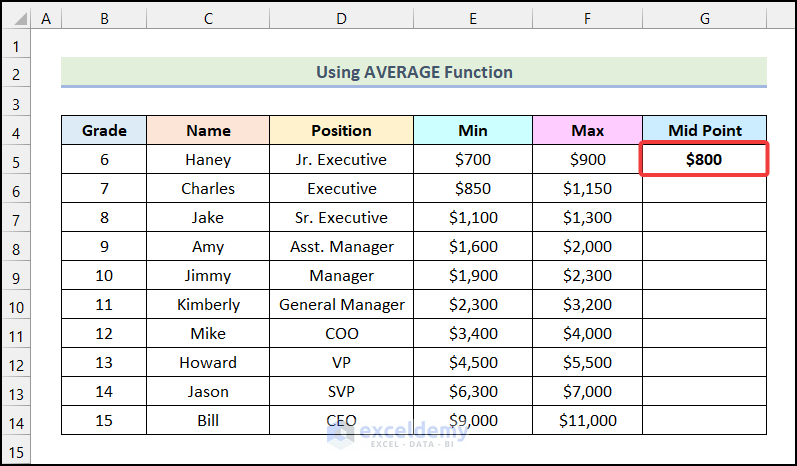Select the Mid Point header cell
The width and height of the screenshot is (797, 466).
pos(705,130)
